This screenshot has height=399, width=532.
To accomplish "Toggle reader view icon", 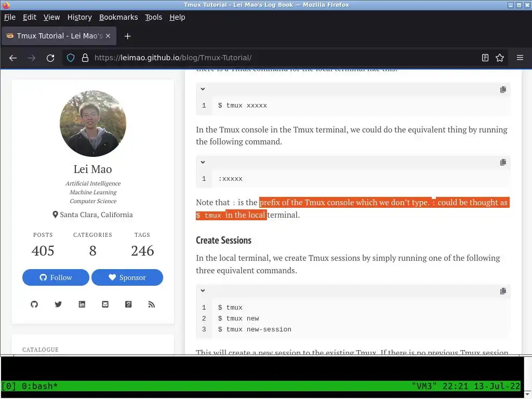I will (485, 58).
